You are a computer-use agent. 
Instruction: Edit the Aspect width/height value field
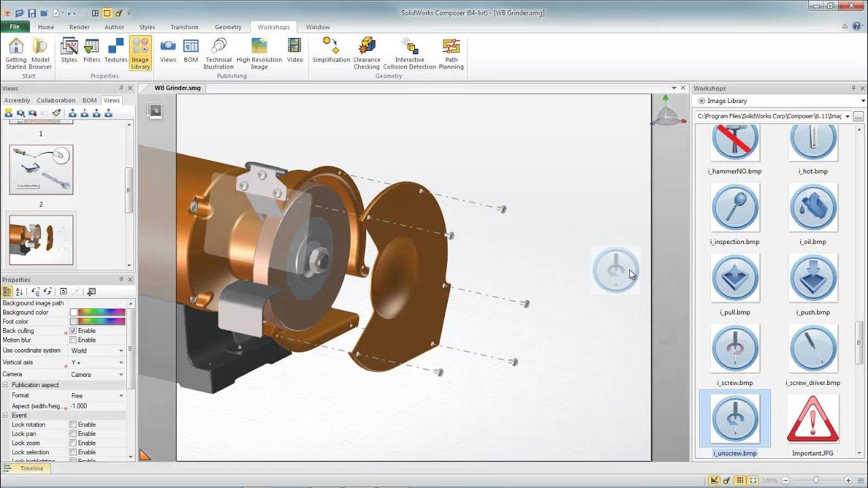coord(97,406)
